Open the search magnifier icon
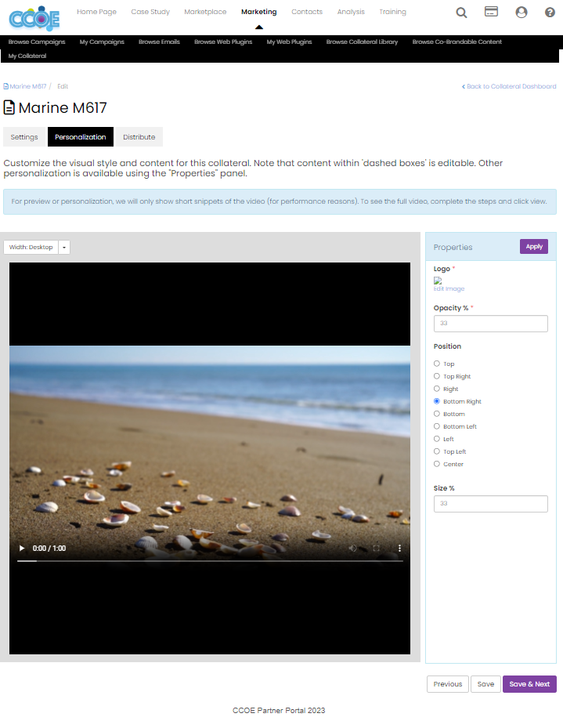The height and width of the screenshot is (728, 563). 461,13
